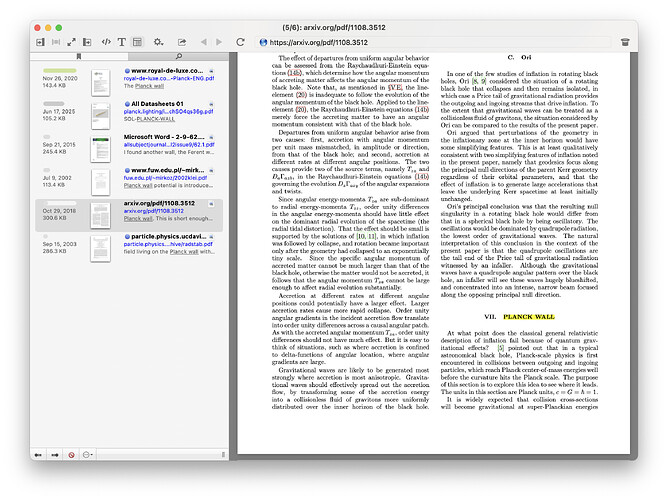Open the source code view icon

(x=105, y=43)
